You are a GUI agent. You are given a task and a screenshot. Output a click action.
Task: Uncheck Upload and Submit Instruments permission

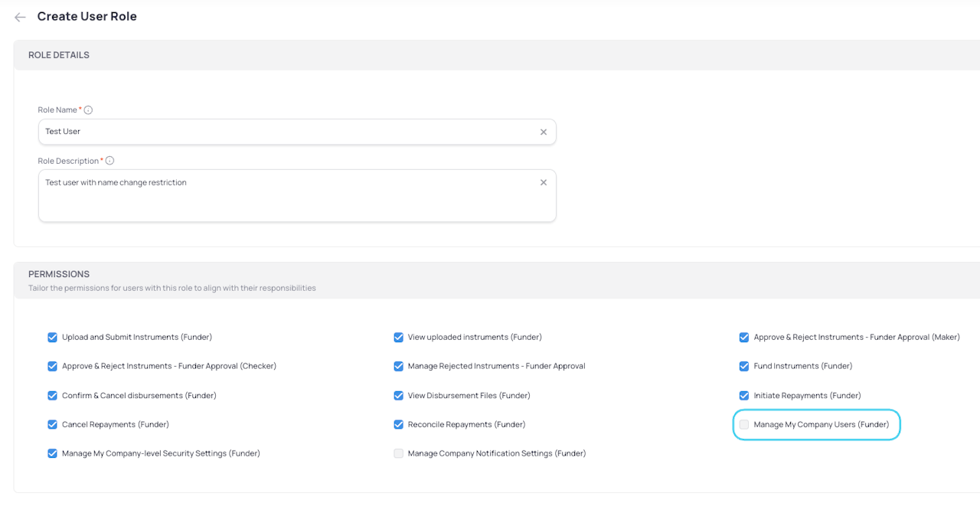tap(52, 337)
